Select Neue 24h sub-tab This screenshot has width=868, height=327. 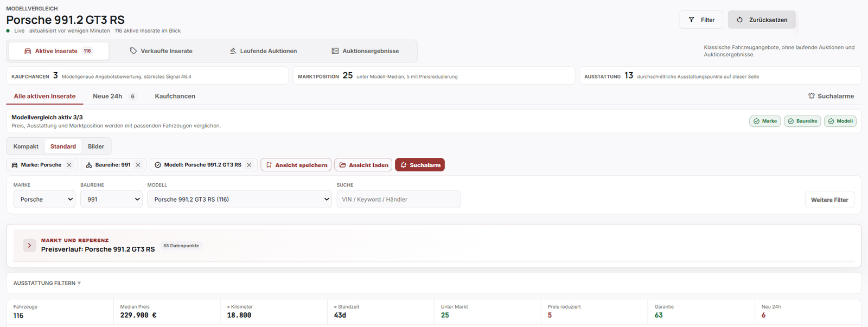(114, 96)
